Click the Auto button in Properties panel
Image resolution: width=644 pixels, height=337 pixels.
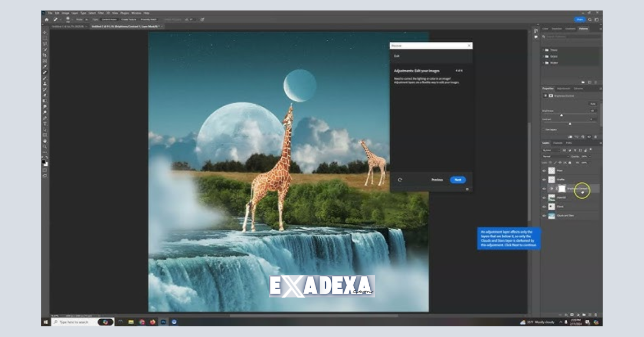point(593,104)
